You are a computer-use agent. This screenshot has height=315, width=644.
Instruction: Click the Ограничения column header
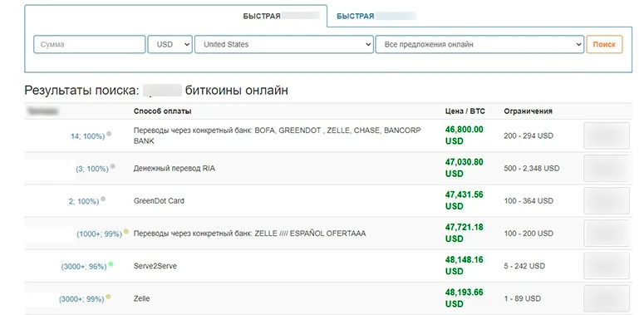pyautogui.click(x=528, y=111)
